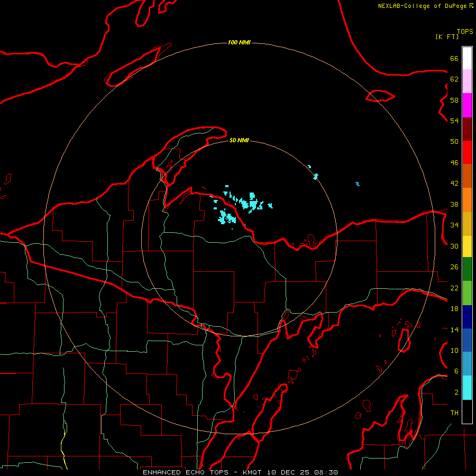
Task: Click the cyan legend swatch above TH
Action: click(467, 388)
